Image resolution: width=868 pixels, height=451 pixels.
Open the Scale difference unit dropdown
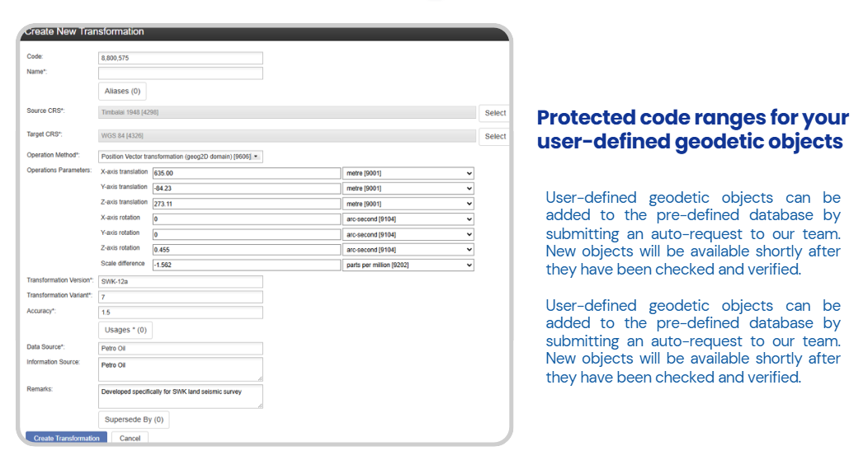click(x=408, y=265)
